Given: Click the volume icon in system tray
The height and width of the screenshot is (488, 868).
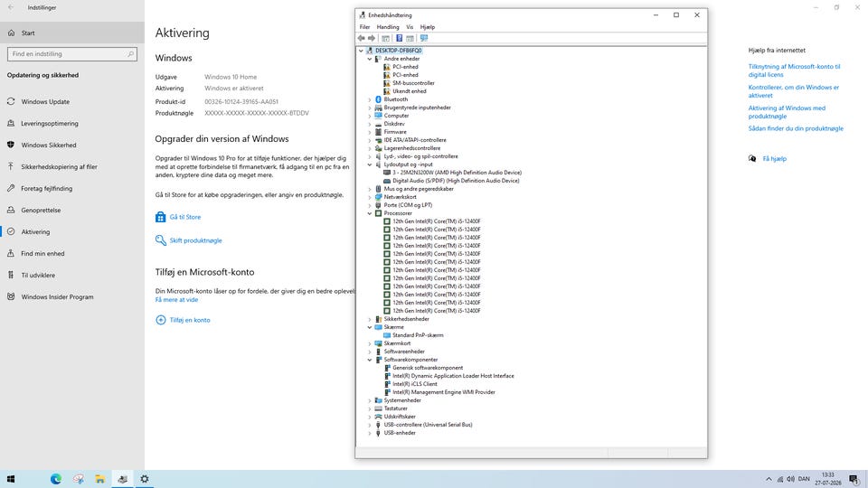Looking at the screenshot, I should pos(790,479).
